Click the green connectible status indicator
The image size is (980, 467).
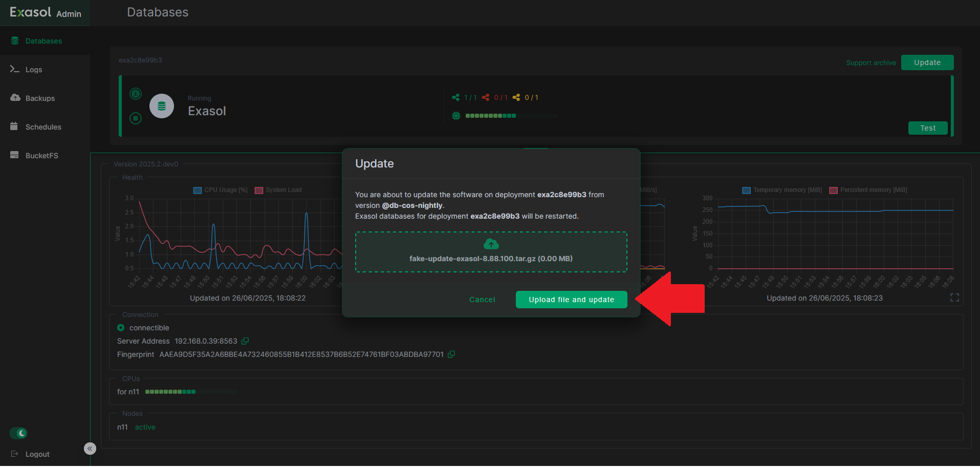point(121,328)
